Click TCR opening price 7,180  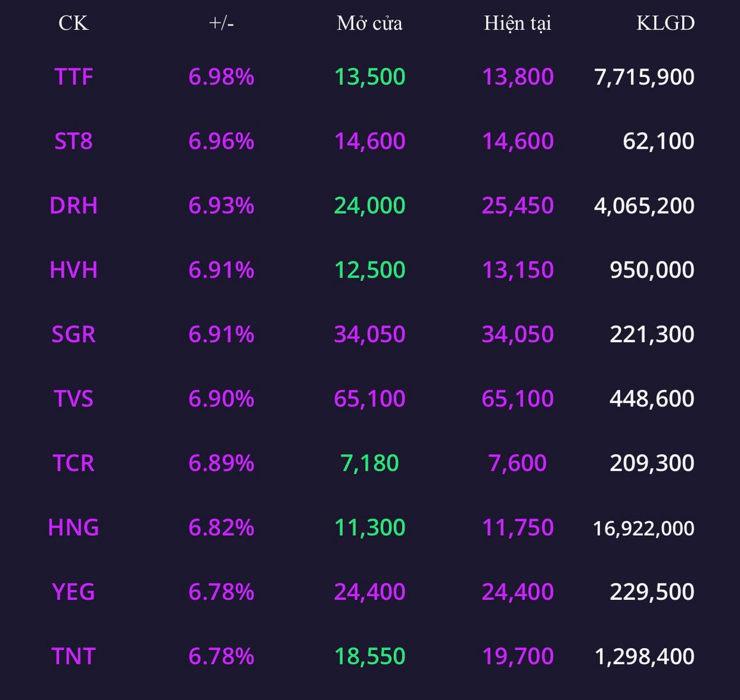(370, 463)
